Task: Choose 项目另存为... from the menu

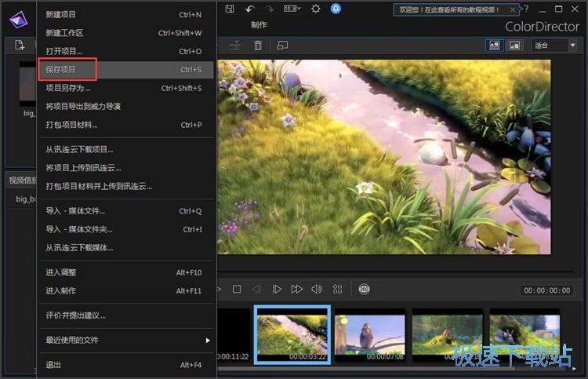Action: [x=126, y=88]
